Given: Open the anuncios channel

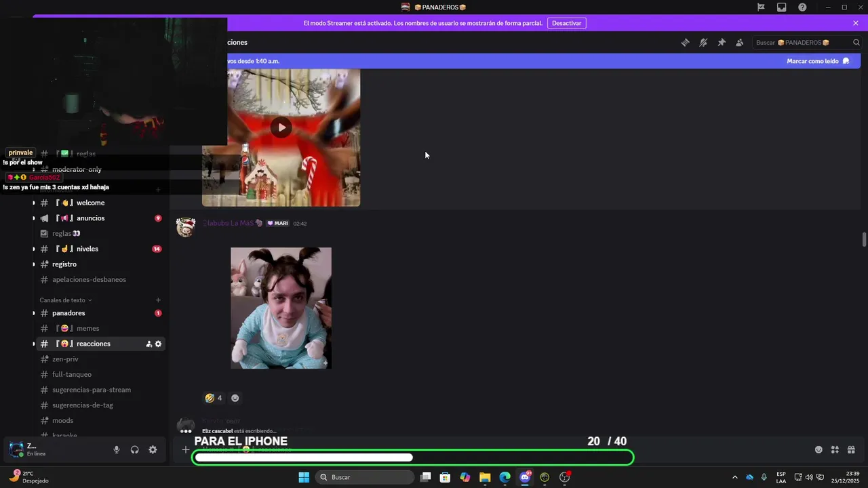Looking at the screenshot, I should click(x=90, y=218).
